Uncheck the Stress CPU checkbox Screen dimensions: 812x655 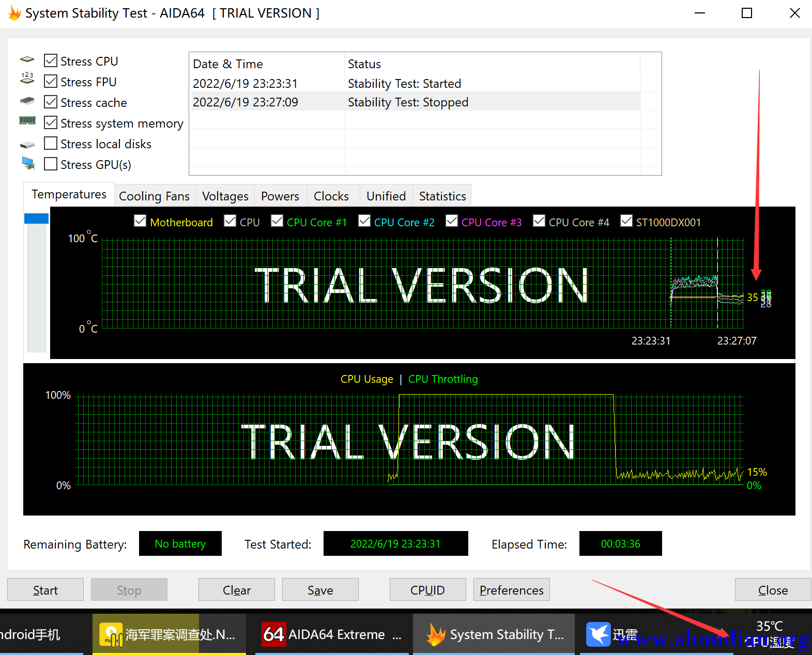click(x=51, y=60)
